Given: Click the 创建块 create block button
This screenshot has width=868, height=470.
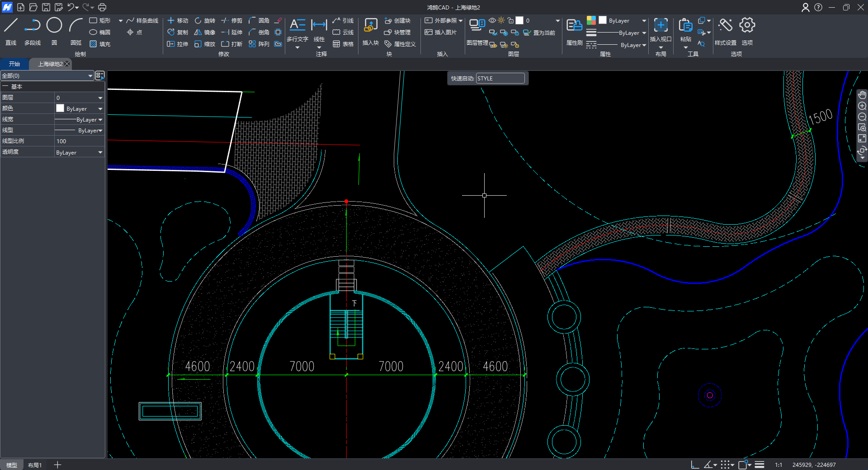Looking at the screenshot, I should pos(397,20).
